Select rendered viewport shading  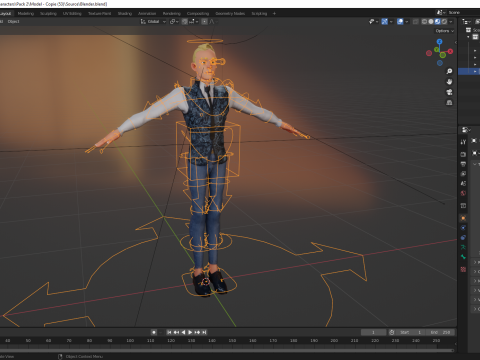point(444,21)
